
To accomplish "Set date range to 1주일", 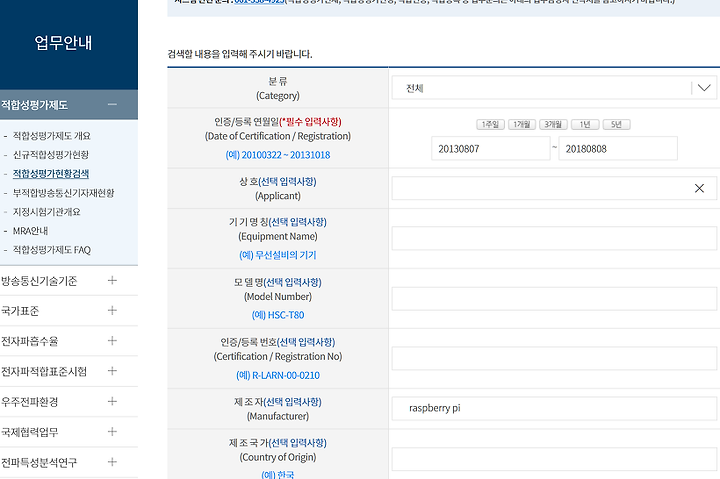I will [490, 124].
